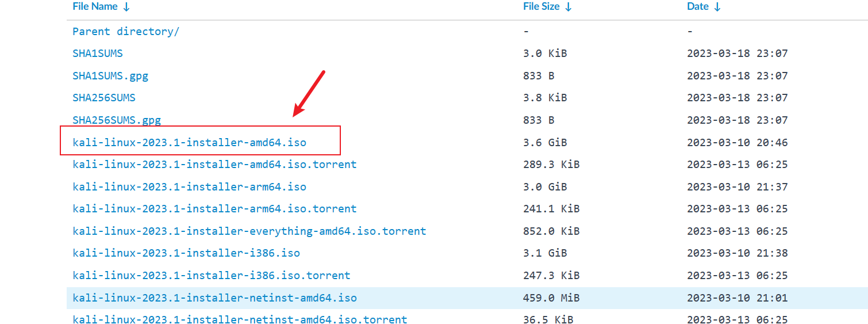Download installer-everything-amd64.iso.torrent
This screenshot has width=868, height=324.
(249, 231)
